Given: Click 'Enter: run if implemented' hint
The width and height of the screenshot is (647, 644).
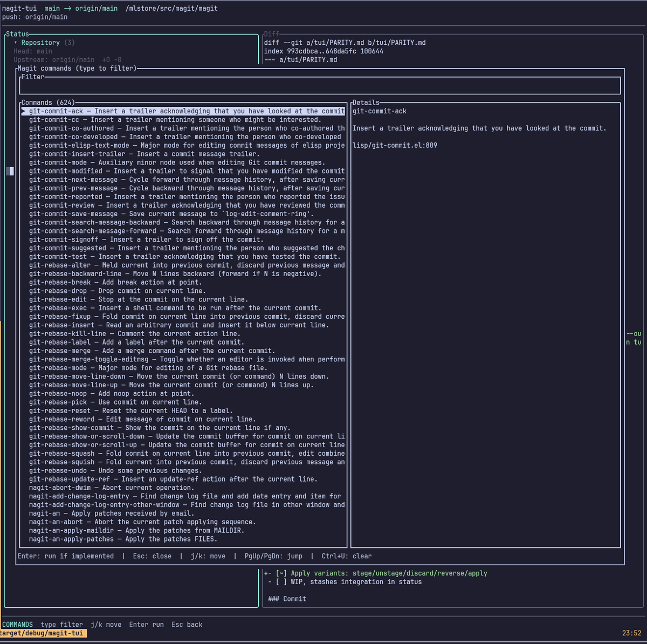Looking at the screenshot, I should [x=66, y=556].
